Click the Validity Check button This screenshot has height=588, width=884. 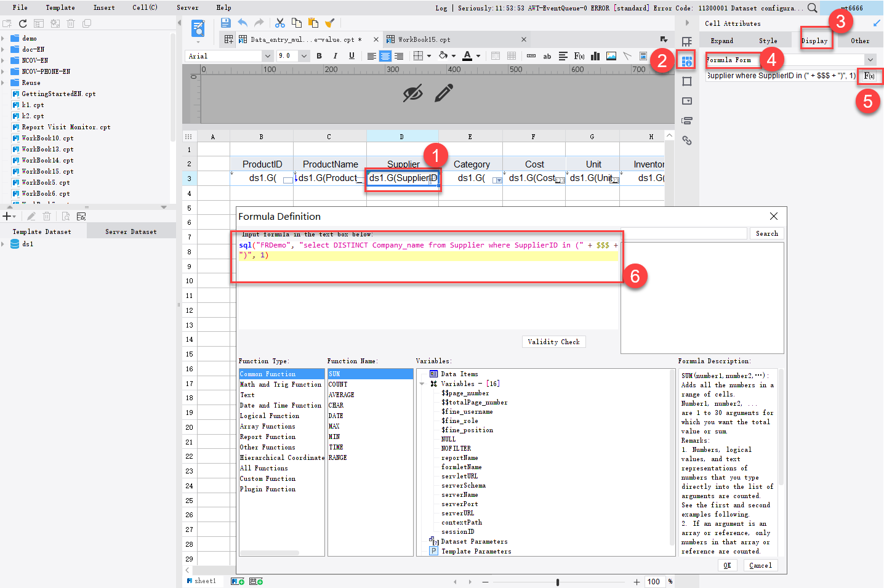point(553,342)
